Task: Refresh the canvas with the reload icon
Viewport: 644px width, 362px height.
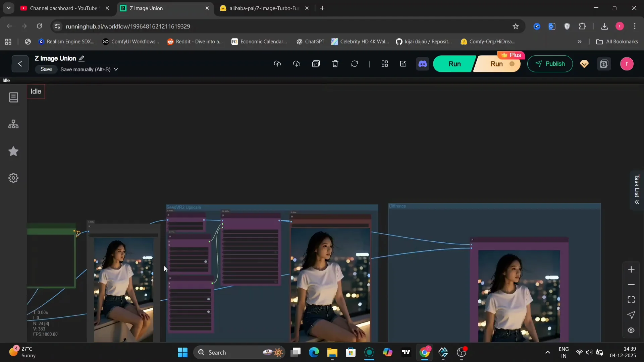Action: pyautogui.click(x=355, y=64)
